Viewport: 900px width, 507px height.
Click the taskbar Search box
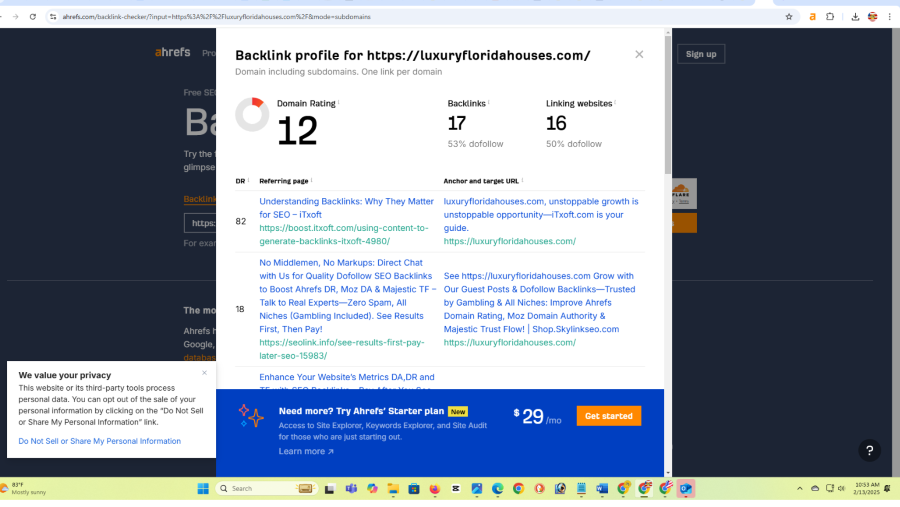click(267, 489)
